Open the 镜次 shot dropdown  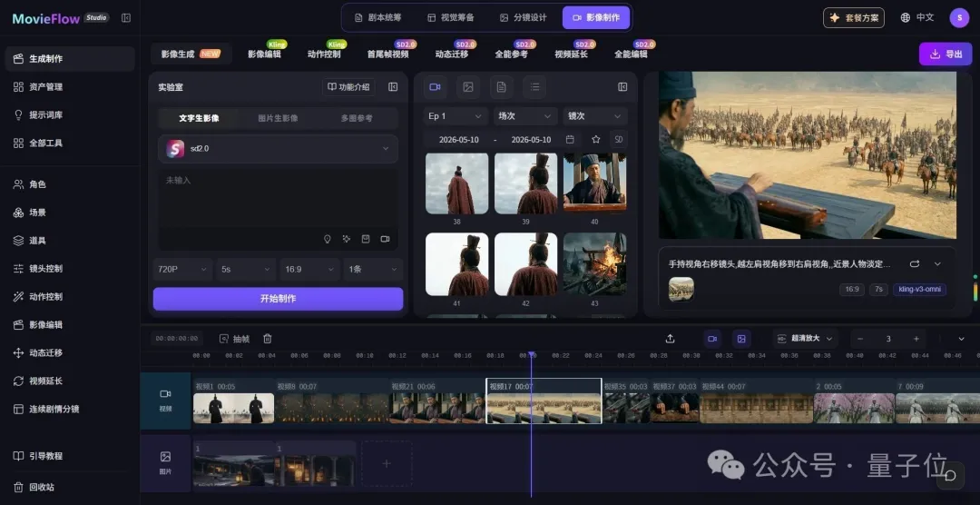pyautogui.click(x=595, y=116)
